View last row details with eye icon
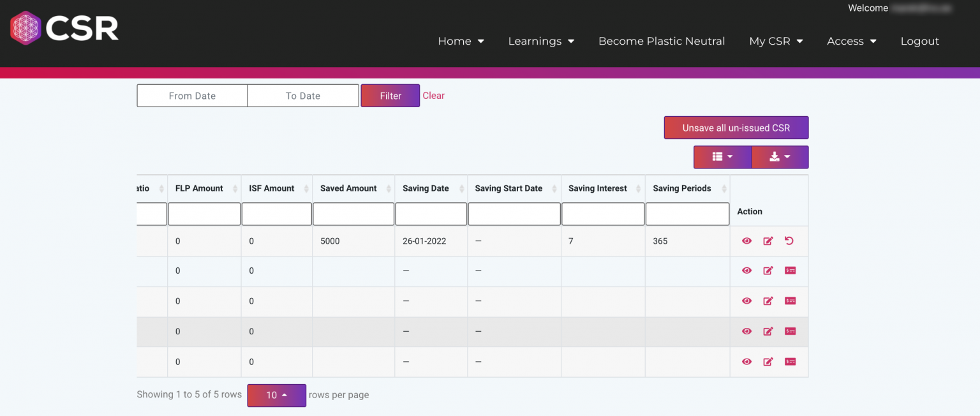The image size is (980, 416). (746, 362)
